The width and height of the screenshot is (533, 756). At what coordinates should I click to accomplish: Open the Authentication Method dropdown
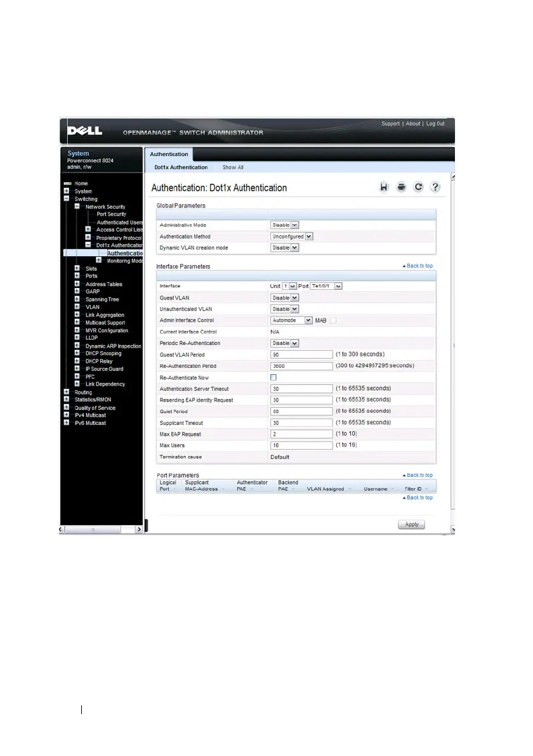click(x=292, y=236)
